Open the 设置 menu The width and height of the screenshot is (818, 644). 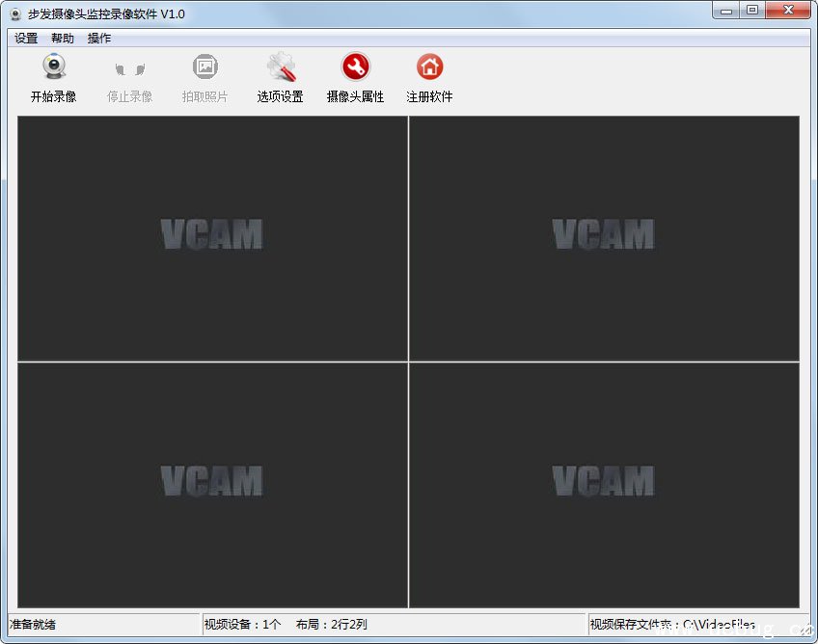[26, 38]
